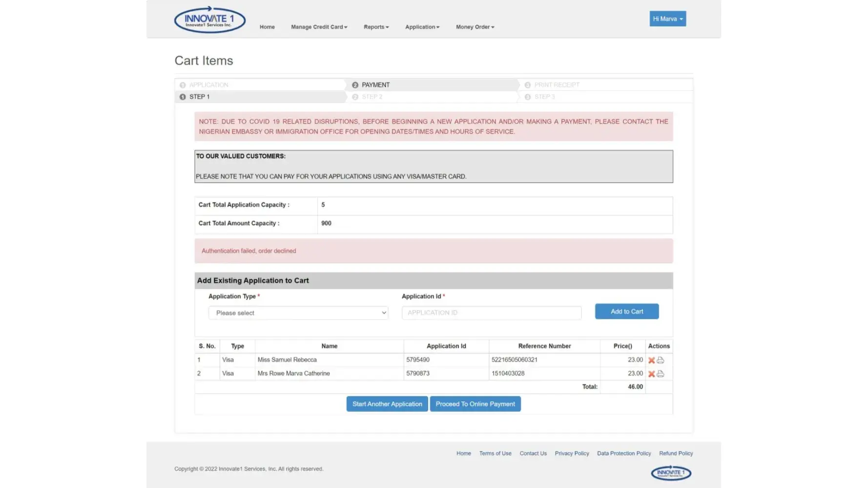Visit the Contact Us footer link
The width and height of the screenshot is (868, 488).
click(x=533, y=453)
